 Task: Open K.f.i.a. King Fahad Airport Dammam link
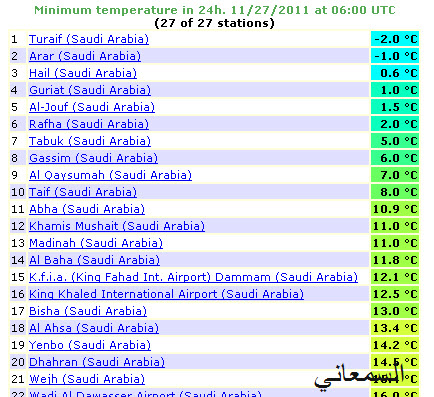[x=193, y=277]
